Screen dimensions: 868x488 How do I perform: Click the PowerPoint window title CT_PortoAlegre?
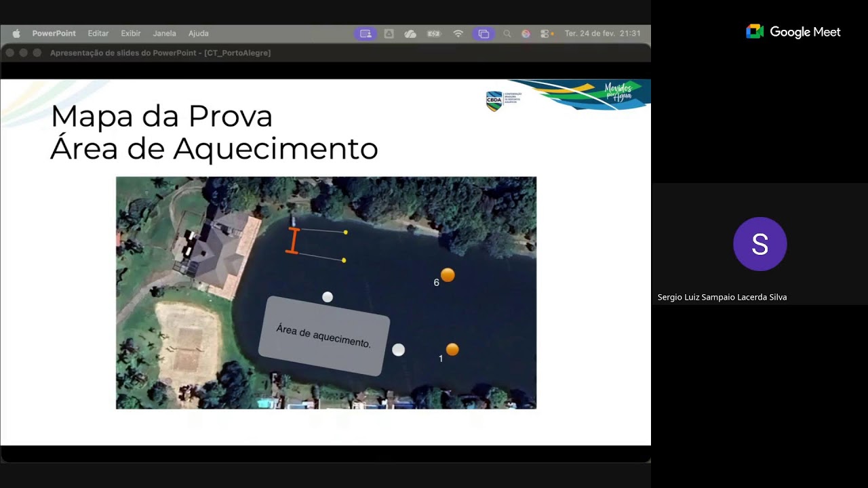(160, 53)
